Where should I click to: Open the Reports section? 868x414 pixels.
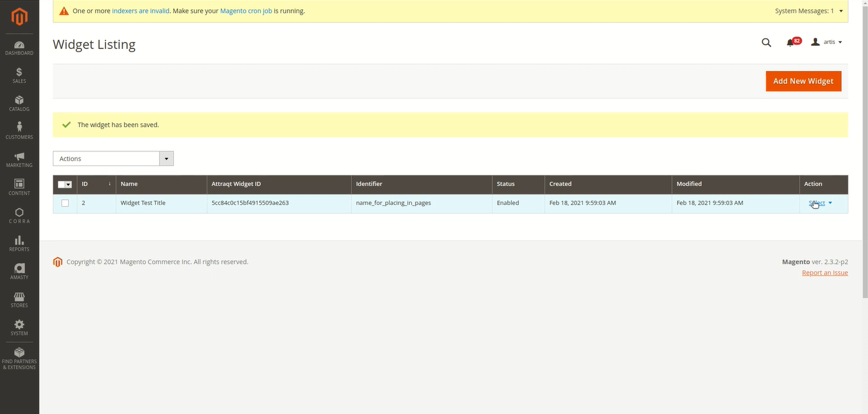point(18,242)
